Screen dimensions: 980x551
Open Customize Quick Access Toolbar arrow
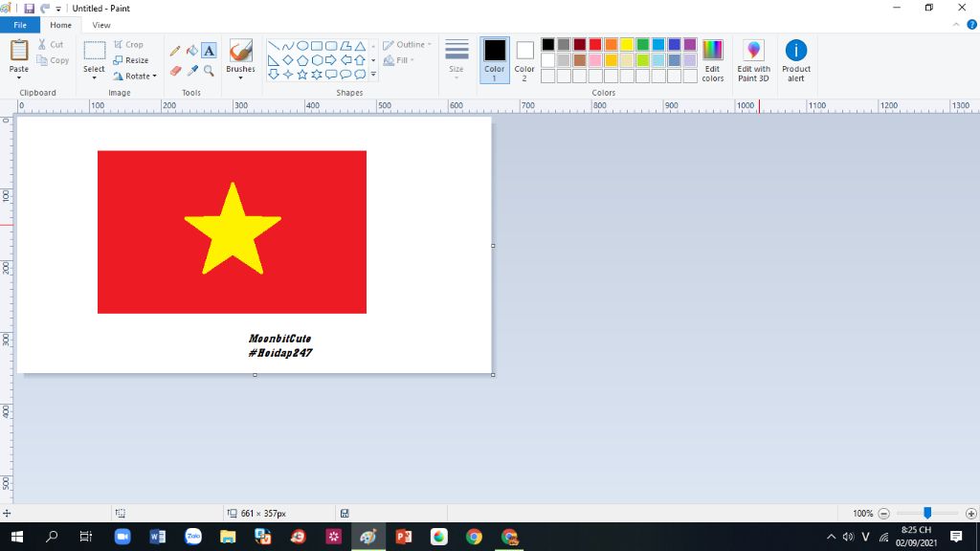[58, 9]
